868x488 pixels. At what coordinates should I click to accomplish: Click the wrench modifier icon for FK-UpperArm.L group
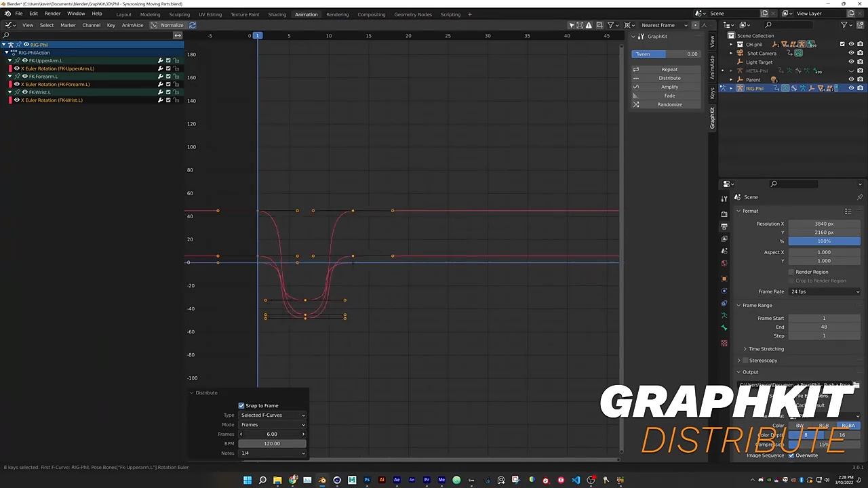pos(161,60)
